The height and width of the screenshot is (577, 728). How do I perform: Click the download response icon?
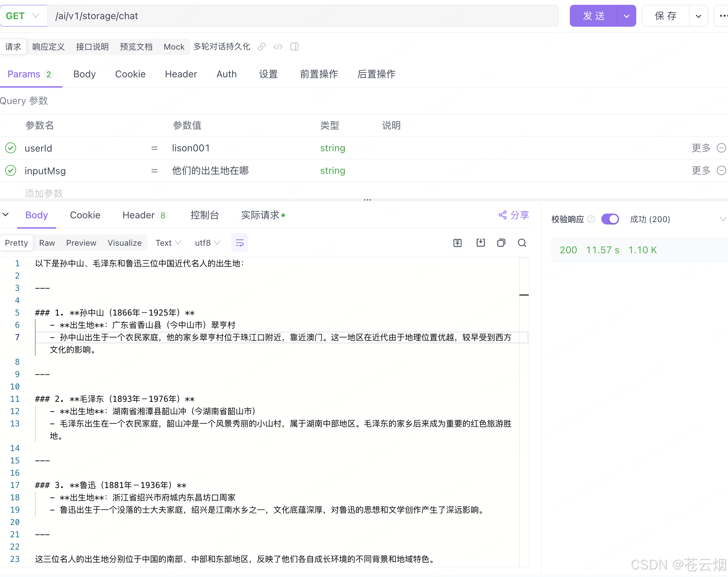tap(481, 243)
